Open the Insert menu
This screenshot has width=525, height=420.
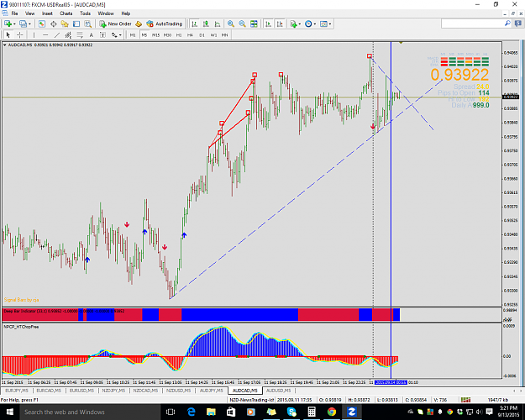pos(47,13)
